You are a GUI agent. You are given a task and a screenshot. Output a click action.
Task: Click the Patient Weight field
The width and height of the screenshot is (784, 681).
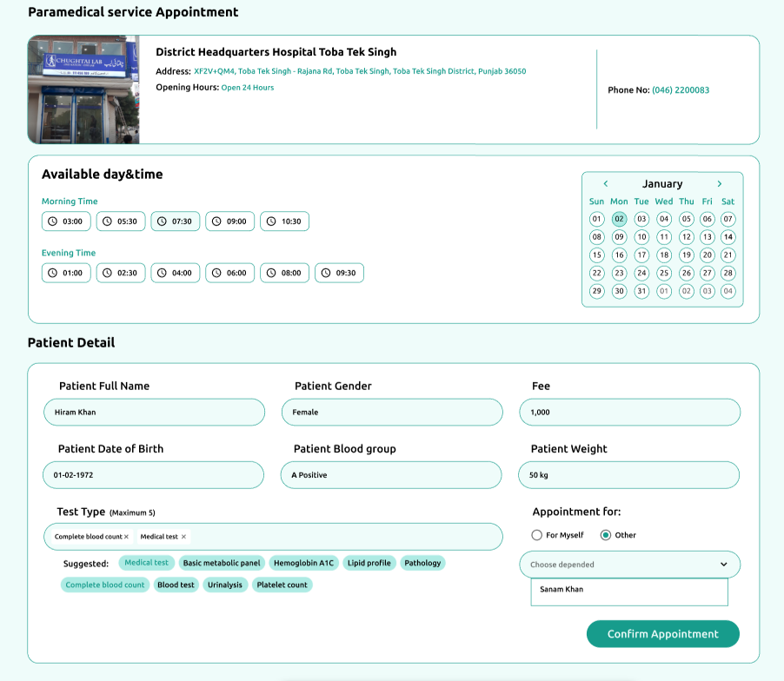628,475
